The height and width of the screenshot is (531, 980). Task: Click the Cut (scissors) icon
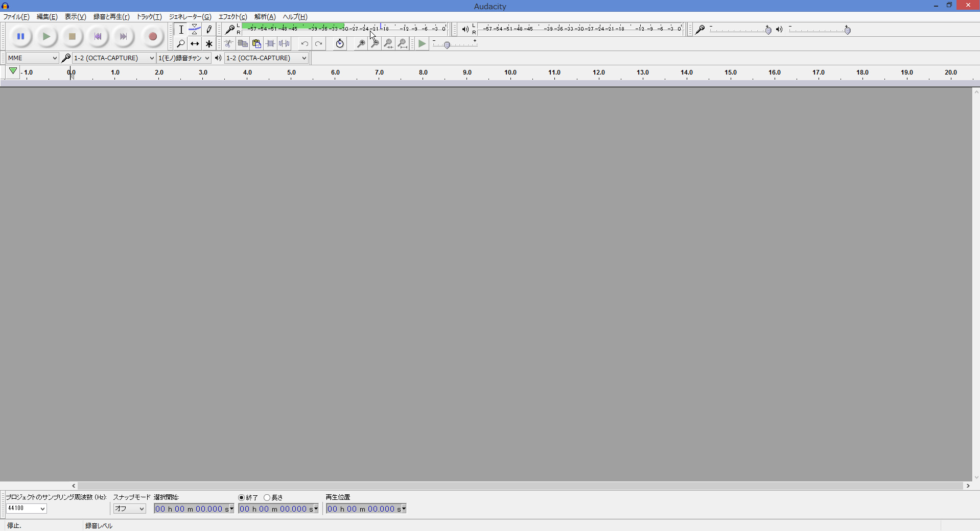pyautogui.click(x=229, y=43)
